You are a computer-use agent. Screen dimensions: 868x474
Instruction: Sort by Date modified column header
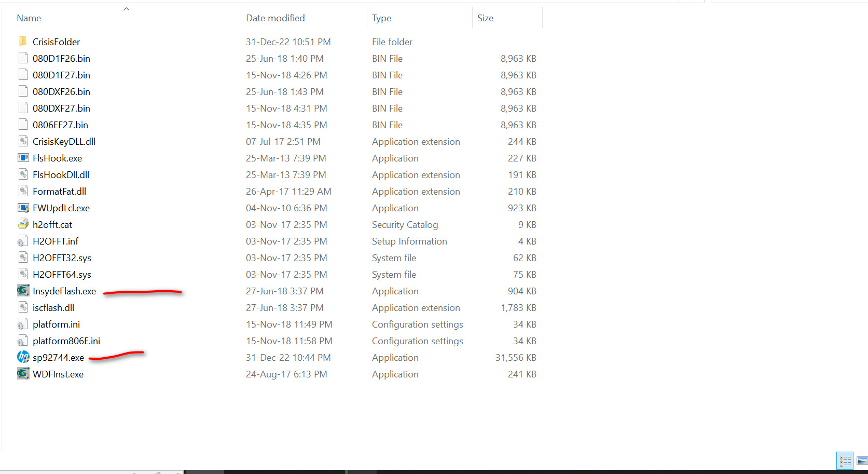[275, 18]
